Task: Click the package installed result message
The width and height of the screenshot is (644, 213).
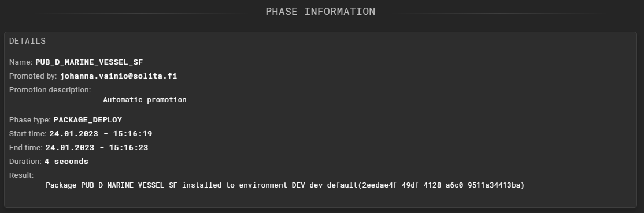Action: point(285,185)
